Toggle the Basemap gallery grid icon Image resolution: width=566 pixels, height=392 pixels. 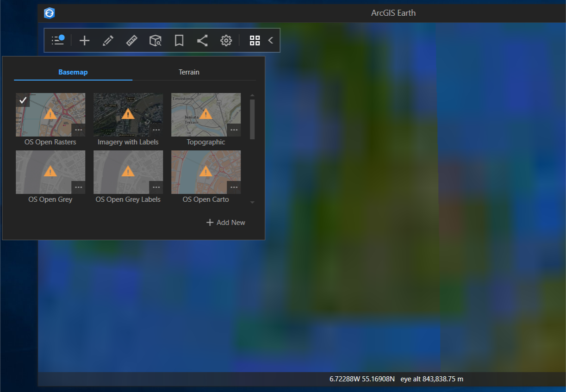[x=255, y=41]
